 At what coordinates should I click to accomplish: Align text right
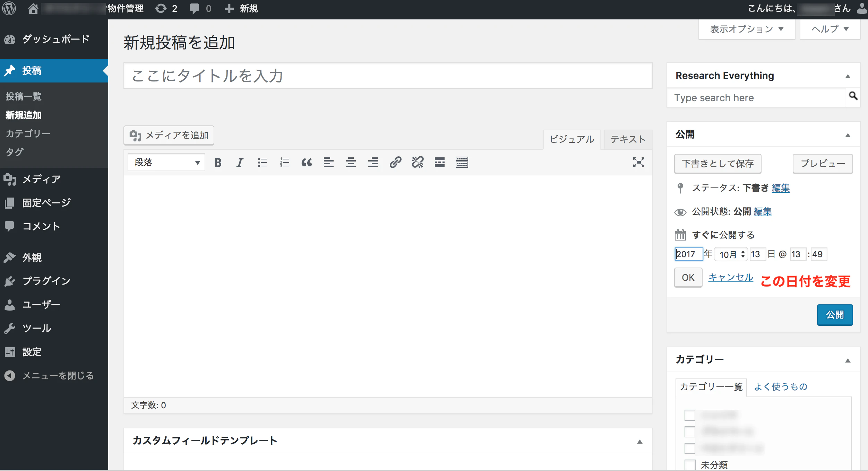point(373,162)
